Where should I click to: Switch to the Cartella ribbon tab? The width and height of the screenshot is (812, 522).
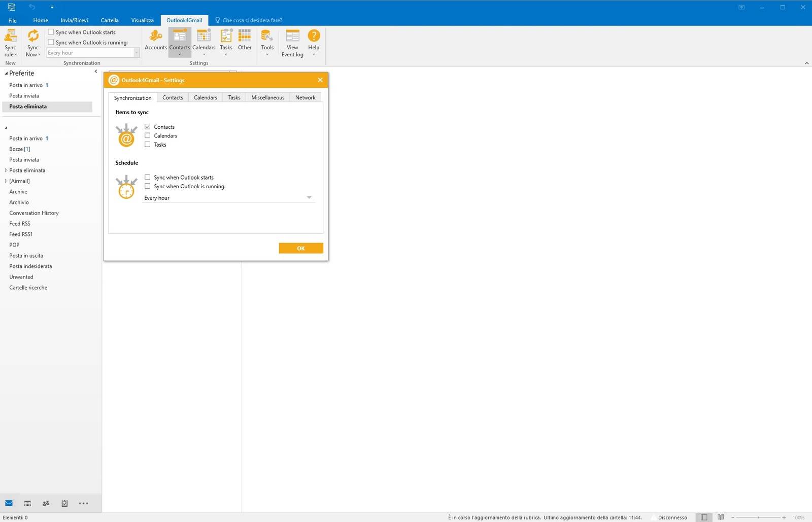coord(110,20)
